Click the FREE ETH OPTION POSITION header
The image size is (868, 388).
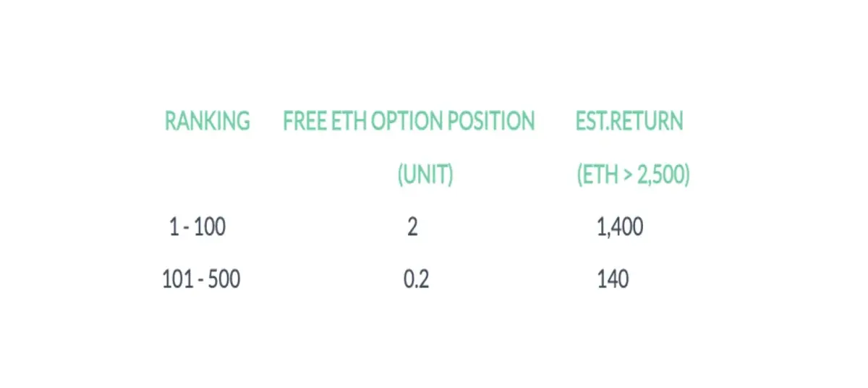tap(409, 121)
